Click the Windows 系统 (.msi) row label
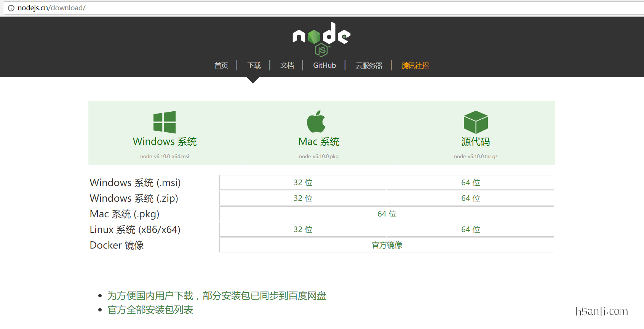The width and height of the screenshot is (644, 329). [135, 183]
